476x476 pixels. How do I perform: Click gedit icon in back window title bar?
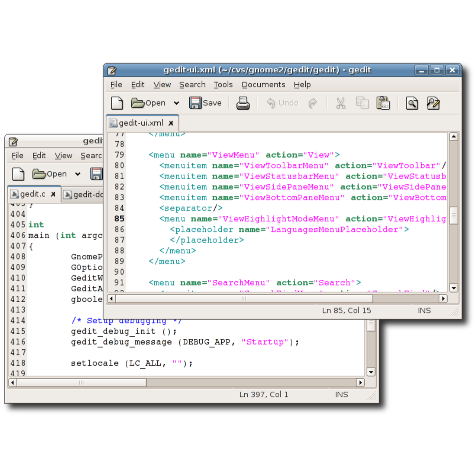(13, 142)
